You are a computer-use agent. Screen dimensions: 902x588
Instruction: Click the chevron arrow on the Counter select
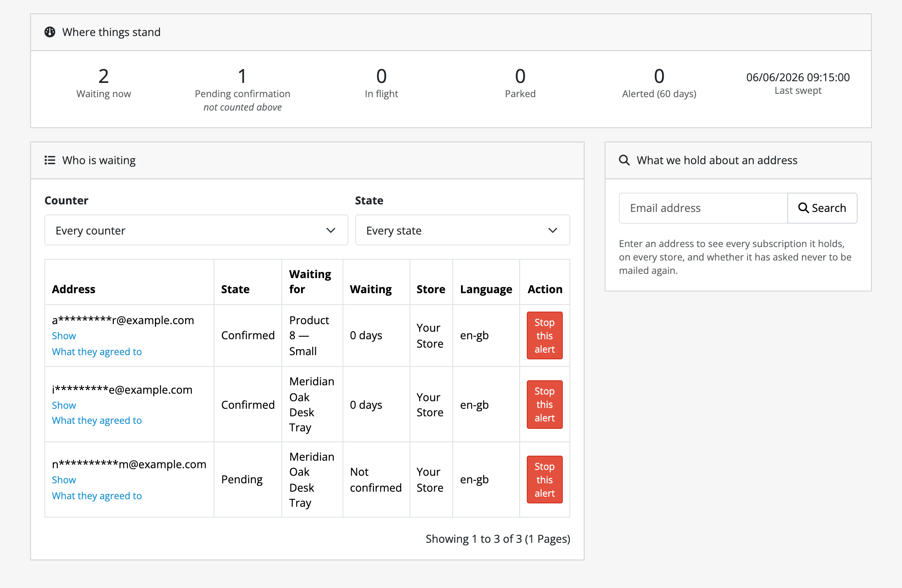(x=331, y=230)
